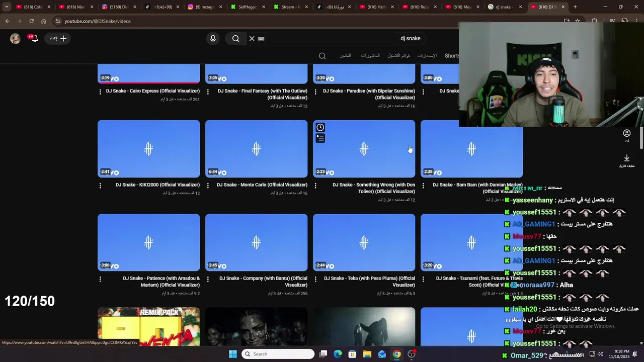Image resolution: width=644 pixels, height=362 pixels.
Task: Switch to the الإصدارات channel tab
Action: pyautogui.click(x=427, y=56)
